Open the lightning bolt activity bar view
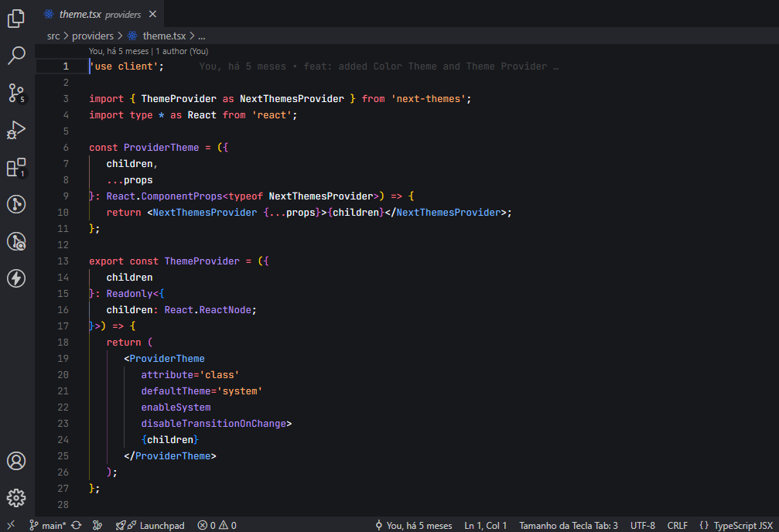The image size is (779, 532). 16,278
